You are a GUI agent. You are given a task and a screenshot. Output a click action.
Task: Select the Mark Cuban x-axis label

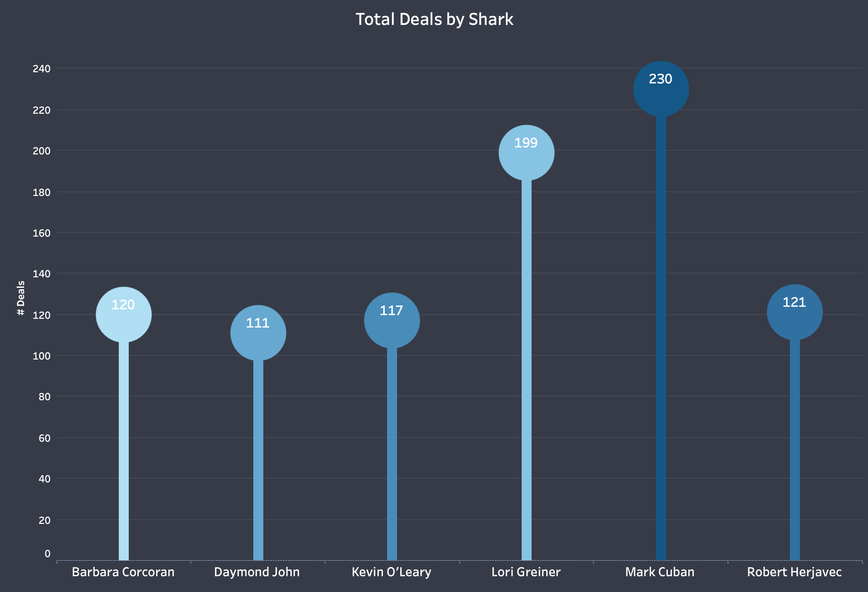[660, 572]
